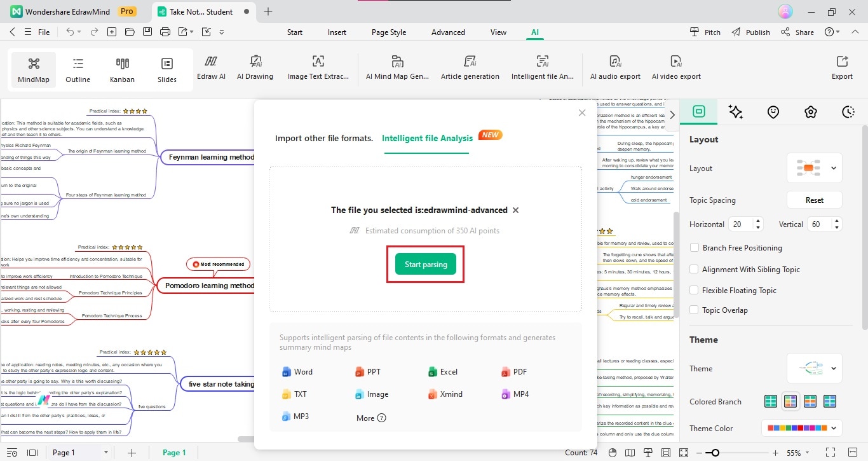This screenshot has width=868, height=461.
Task: Open the Slides view
Action: [x=167, y=70]
